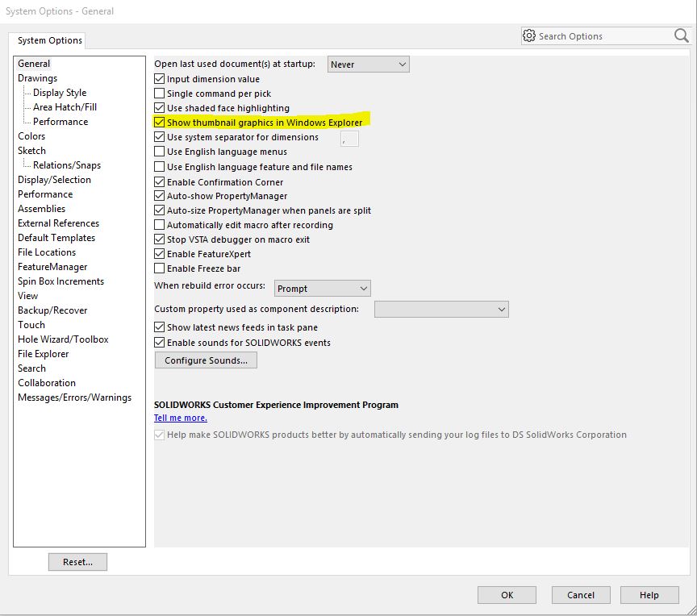697x616 pixels.
Task: Open custom property component description dropdown
Action: pyautogui.click(x=441, y=310)
